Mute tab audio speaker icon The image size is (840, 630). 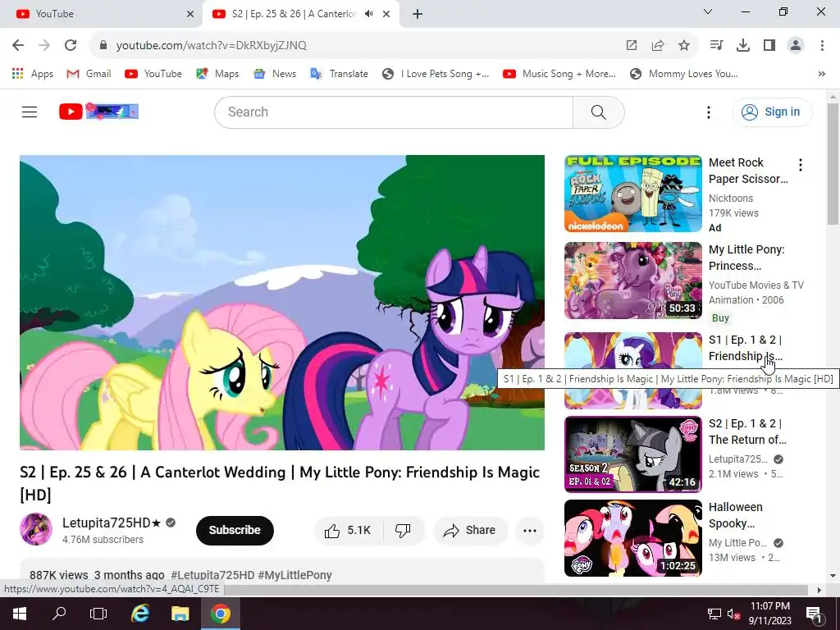[x=368, y=14]
